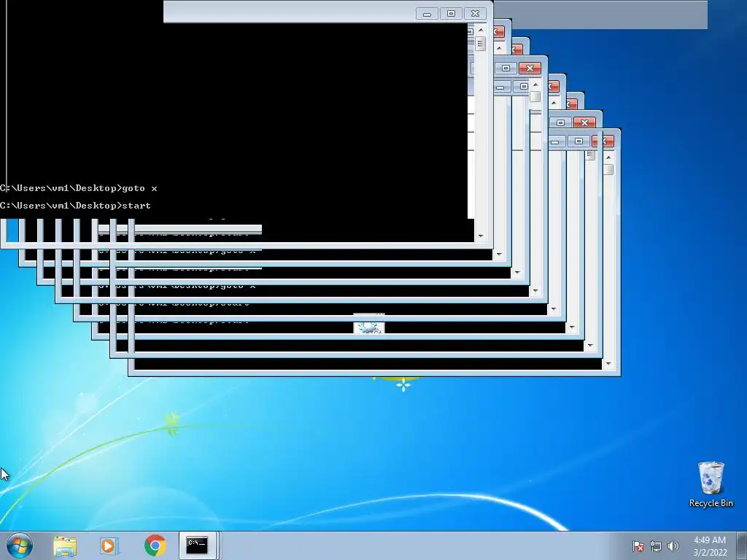Minimize the front-most command prompt window
Screen dimensions: 747x560
coord(427,13)
